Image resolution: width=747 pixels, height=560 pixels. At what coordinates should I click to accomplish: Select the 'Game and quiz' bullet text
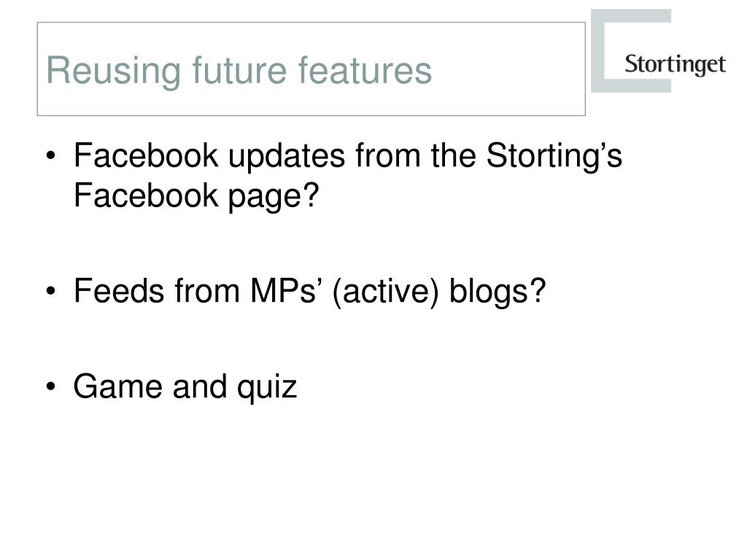coord(185,386)
